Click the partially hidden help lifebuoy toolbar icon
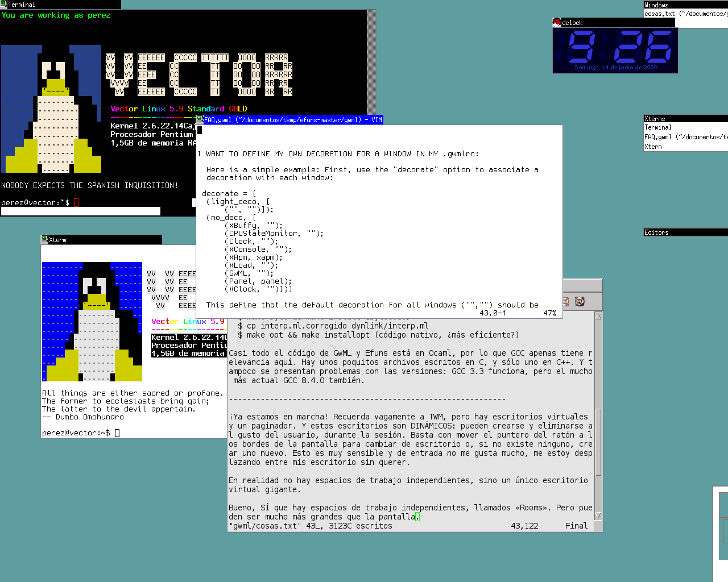This screenshot has width=728, height=582. (x=565, y=302)
